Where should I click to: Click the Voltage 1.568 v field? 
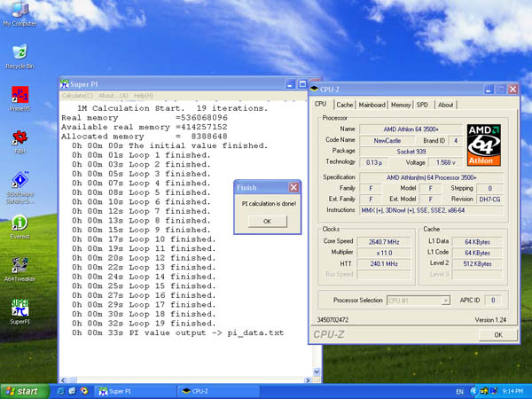(445, 162)
